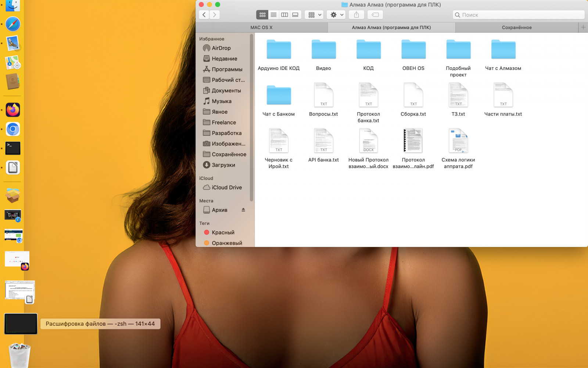
Task: Switch to gallery view mode
Action: pyautogui.click(x=295, y=15)
